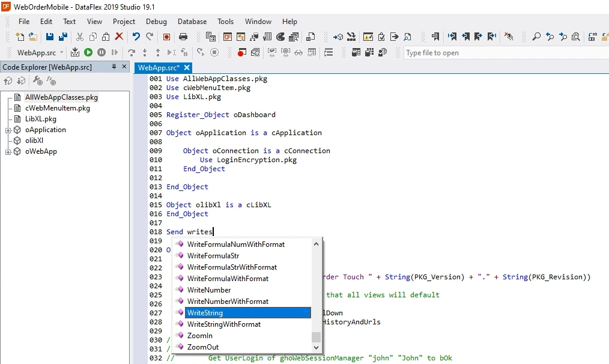Click the Undo arrow icon
The image size is (609, 364).
click(136, 37)
